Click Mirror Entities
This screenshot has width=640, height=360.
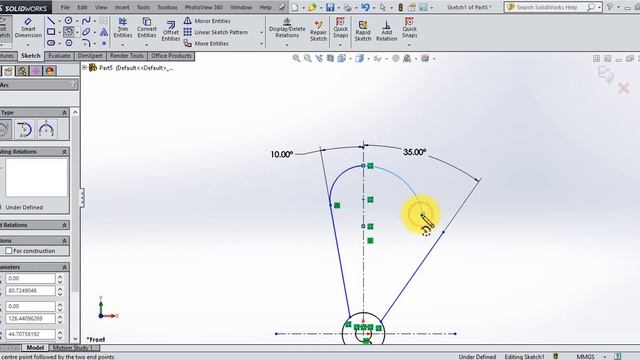click(207, 21)
